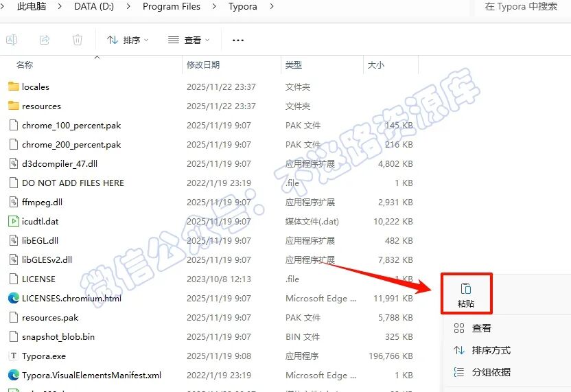
Task: Expand chevron after Program Files breadcrumb
Action: click(x=214, y=7)
